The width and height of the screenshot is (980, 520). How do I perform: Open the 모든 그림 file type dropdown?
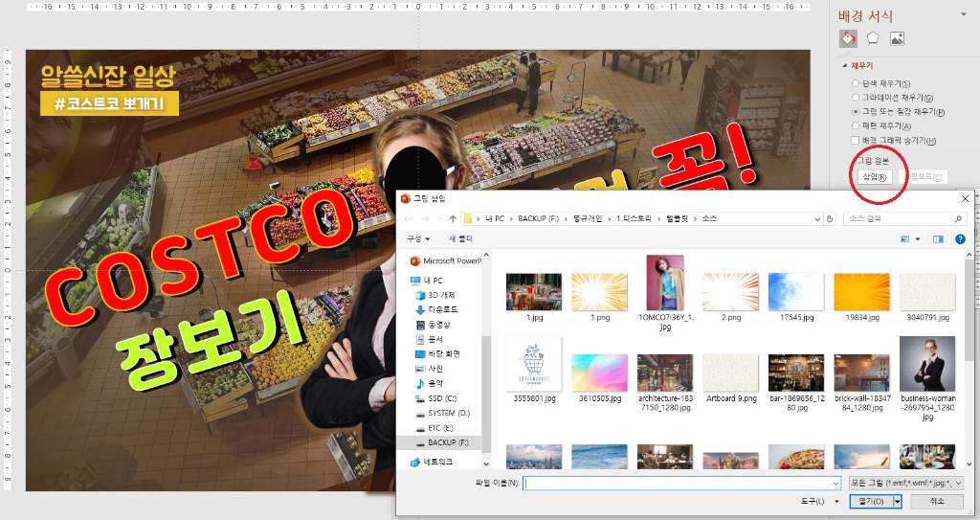click(905, 483)
